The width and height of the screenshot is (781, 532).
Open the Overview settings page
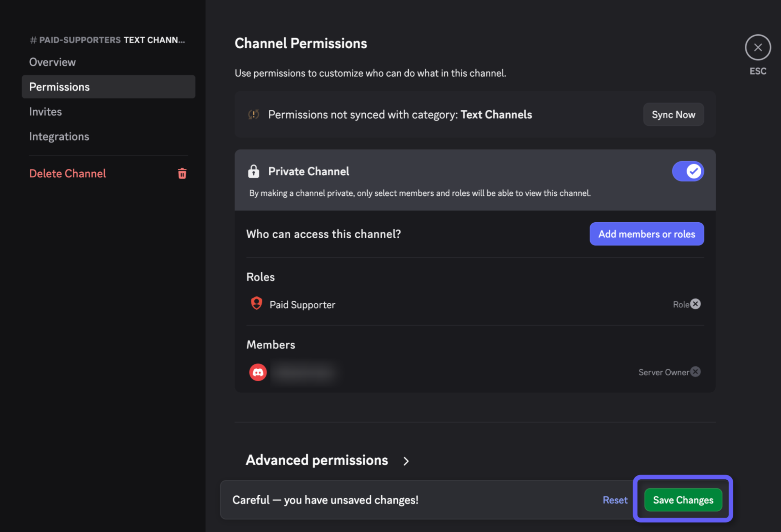coord(52,62)
